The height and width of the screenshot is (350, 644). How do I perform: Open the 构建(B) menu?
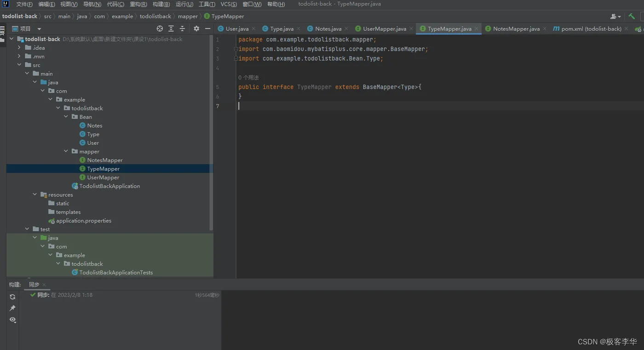pos(161,4)
